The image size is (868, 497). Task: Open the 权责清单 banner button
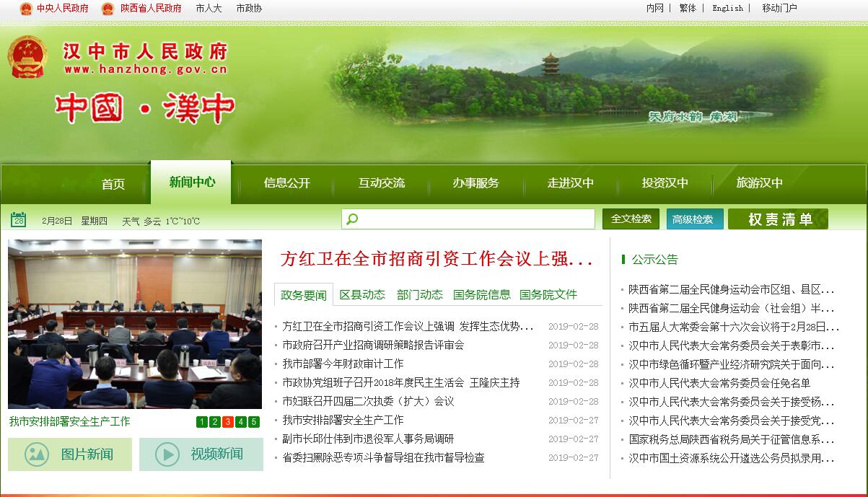[779, 219]
